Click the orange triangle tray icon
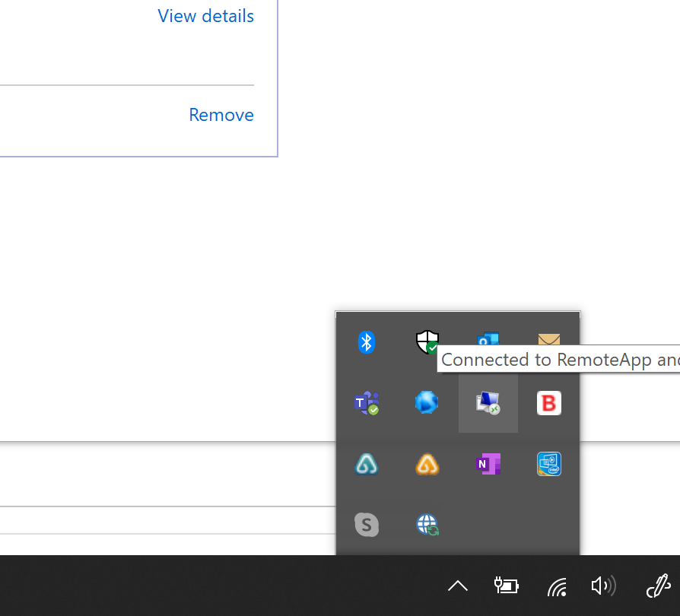The height and width of the screenshot is (616, 680). tap(427, 464)
